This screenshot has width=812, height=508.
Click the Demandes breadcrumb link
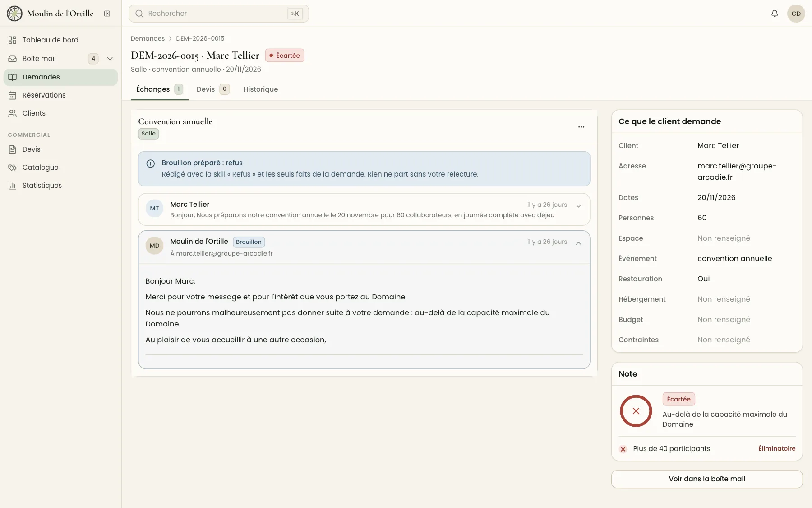pos(148,38)
